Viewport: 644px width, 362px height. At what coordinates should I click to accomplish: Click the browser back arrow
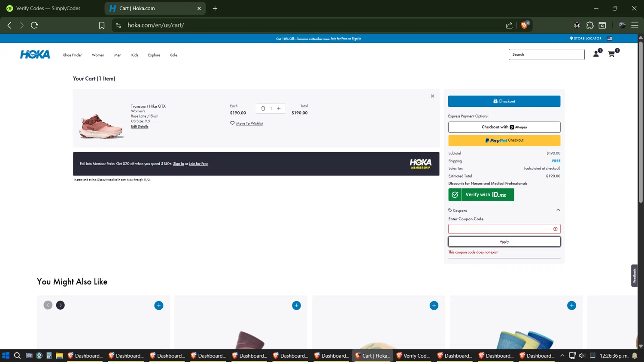(9, 25)
